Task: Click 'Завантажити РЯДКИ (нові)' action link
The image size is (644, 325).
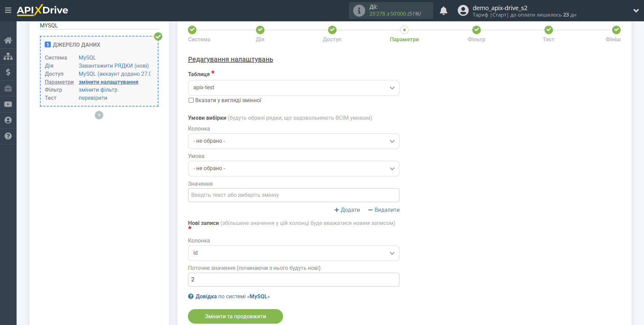Action: 114,66
